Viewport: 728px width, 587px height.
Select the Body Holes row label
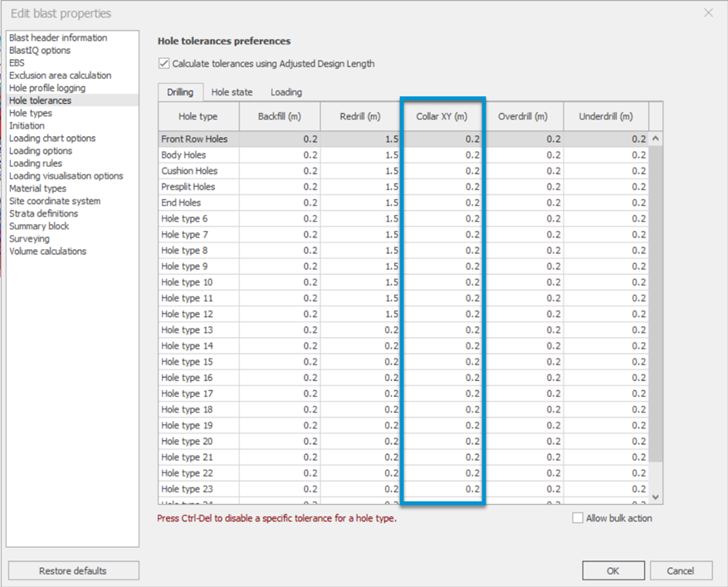[198, 154]
